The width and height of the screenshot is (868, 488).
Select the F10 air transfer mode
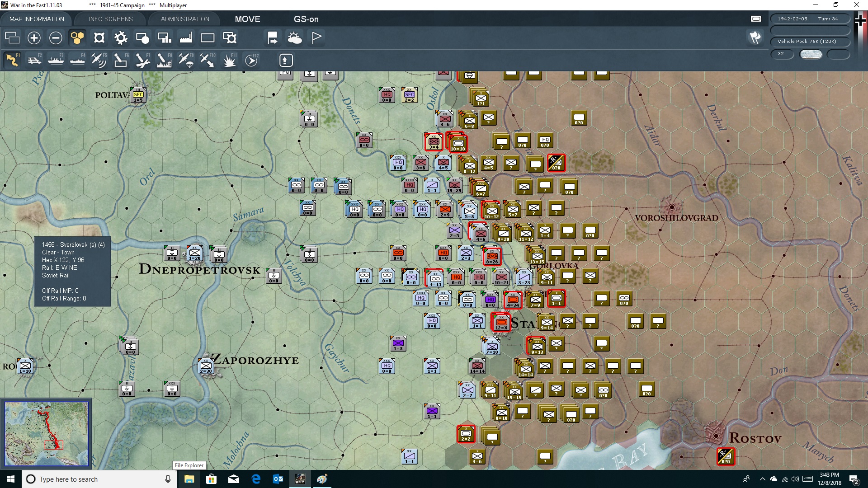(x=208, y=60)
